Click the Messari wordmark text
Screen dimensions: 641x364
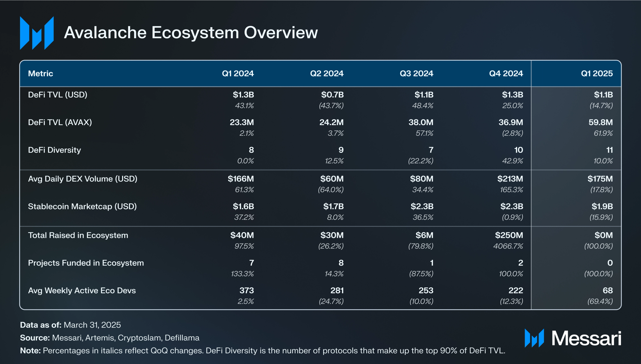click(x=586, y=339)
